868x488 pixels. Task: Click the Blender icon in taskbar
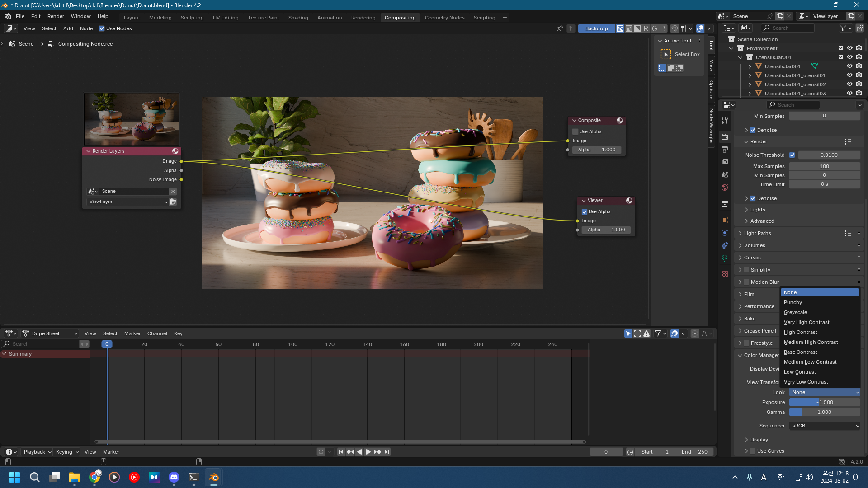[x=213, y=477]
